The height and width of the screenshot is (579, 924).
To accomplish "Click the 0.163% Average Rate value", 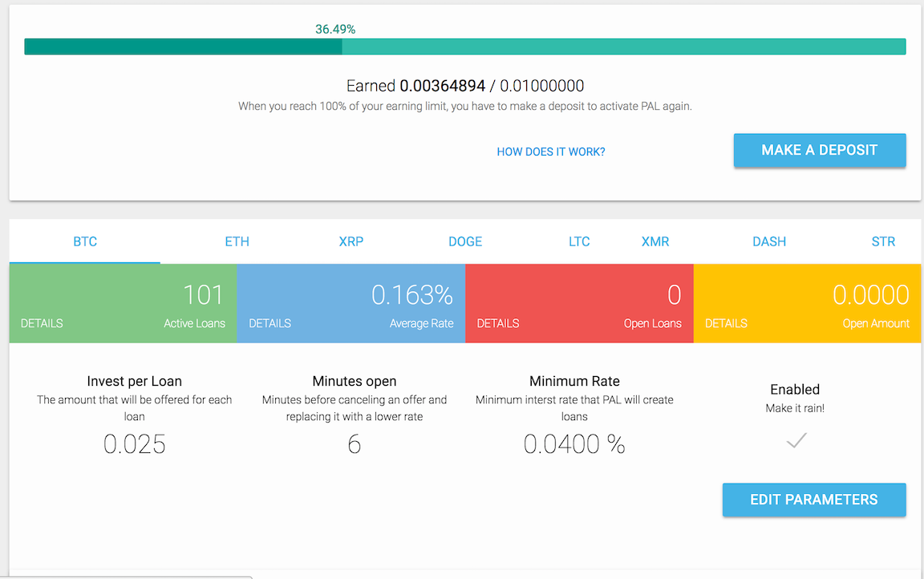I will (x=412, y=295).
